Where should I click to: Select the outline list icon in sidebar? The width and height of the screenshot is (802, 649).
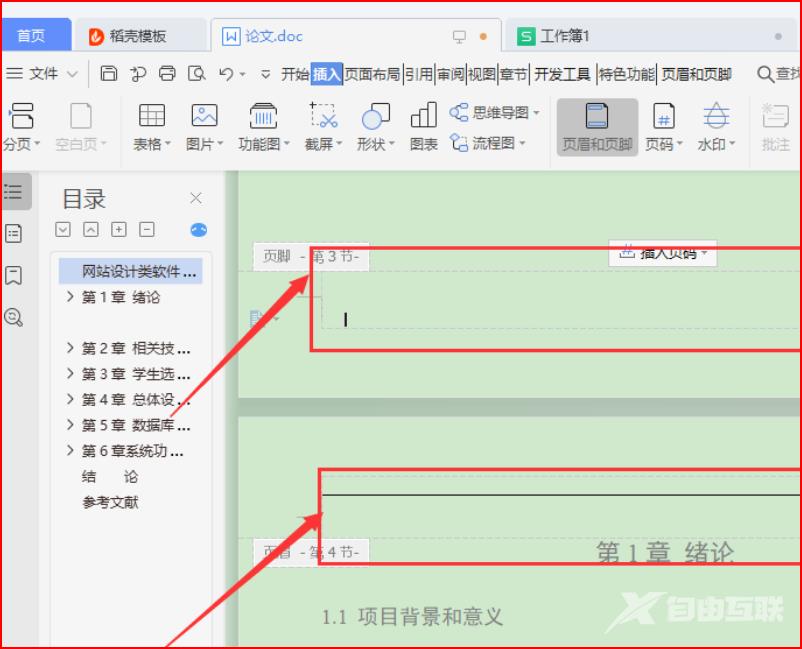click(13, 192)
